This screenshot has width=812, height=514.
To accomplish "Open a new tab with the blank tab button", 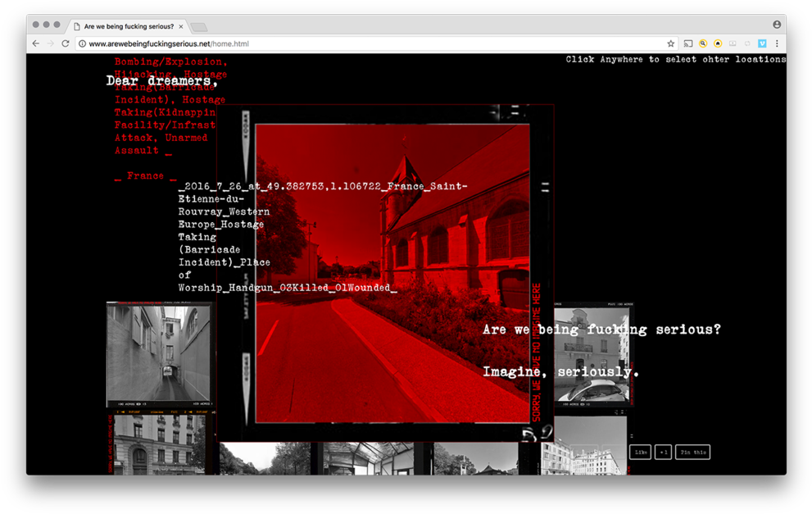I will tap(199, 27).
